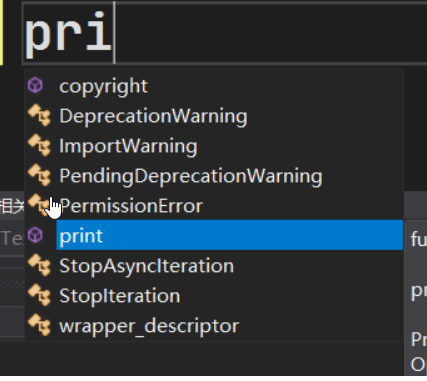Viewport: 427px width, 381px height.
Task: Click the class icon next to StopIteration
Action: pos(39,295)
